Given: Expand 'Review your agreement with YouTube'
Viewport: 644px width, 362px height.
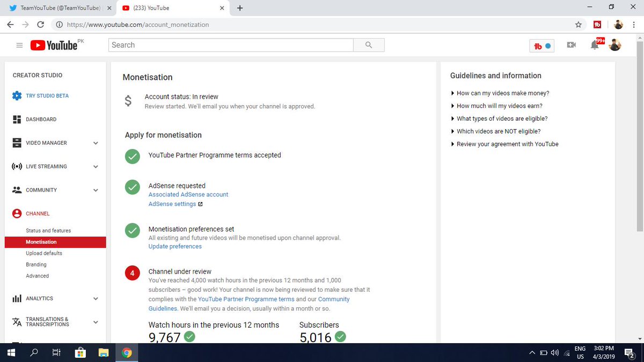Looking at the screenshot, I should [x=504, y=144].
